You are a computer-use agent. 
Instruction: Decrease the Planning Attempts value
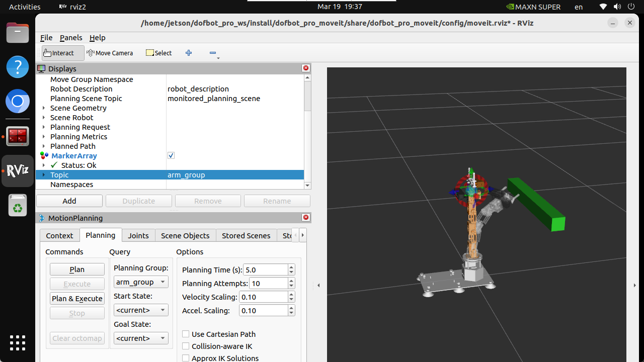[x=291, y=286]
